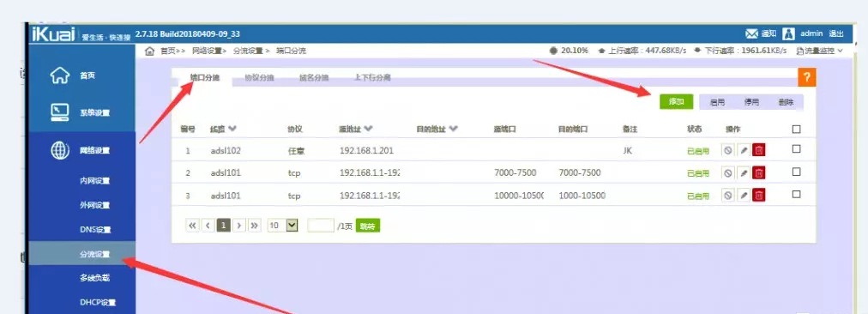Click the admin user avatar icon

788,33
